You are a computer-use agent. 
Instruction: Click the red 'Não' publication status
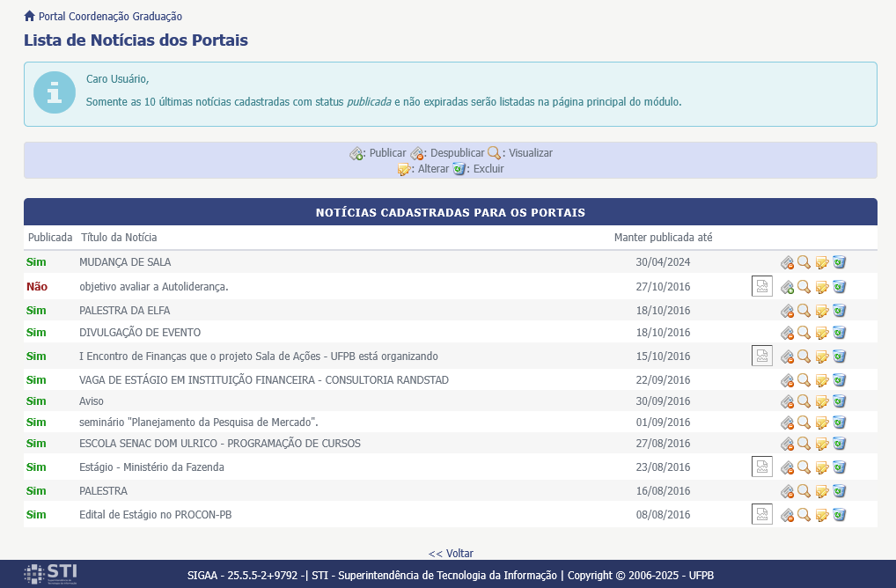pyautogui.click(x=37, y=287)
